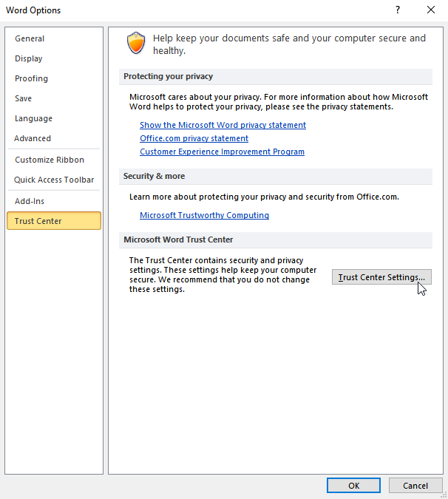Confirm with the OK button
The width and height of the screenshot is (448, 499).
pyautogui.click(x=353, y=486)
